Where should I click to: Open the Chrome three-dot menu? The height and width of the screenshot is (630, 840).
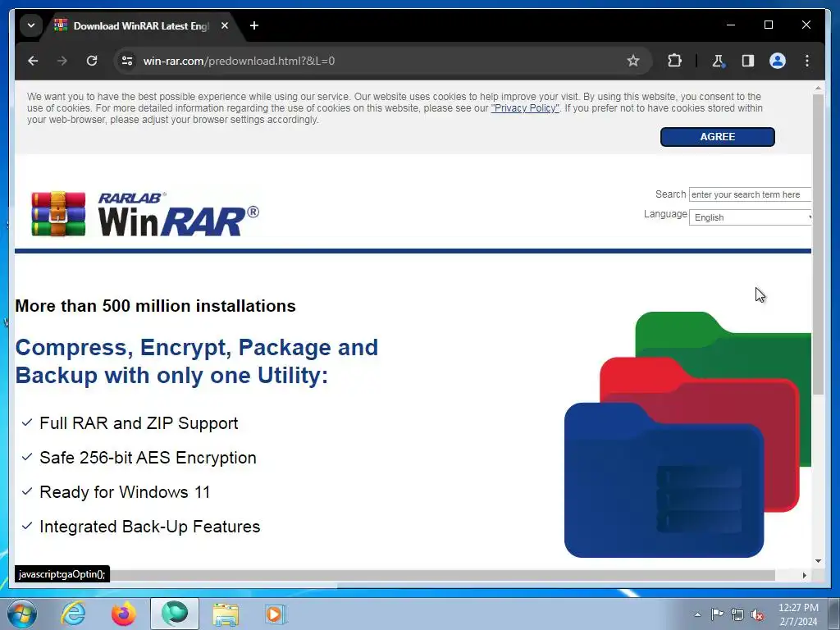click(807, 61)
